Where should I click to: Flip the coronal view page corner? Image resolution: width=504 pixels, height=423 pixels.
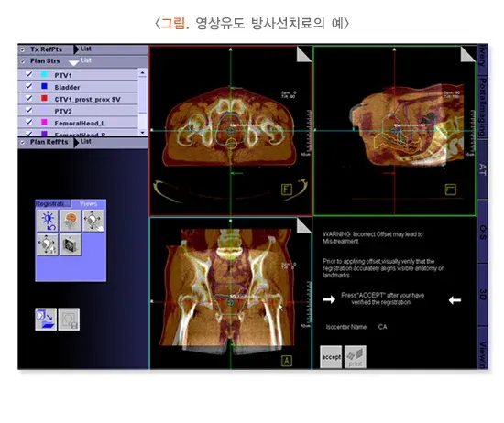(303, 225)
